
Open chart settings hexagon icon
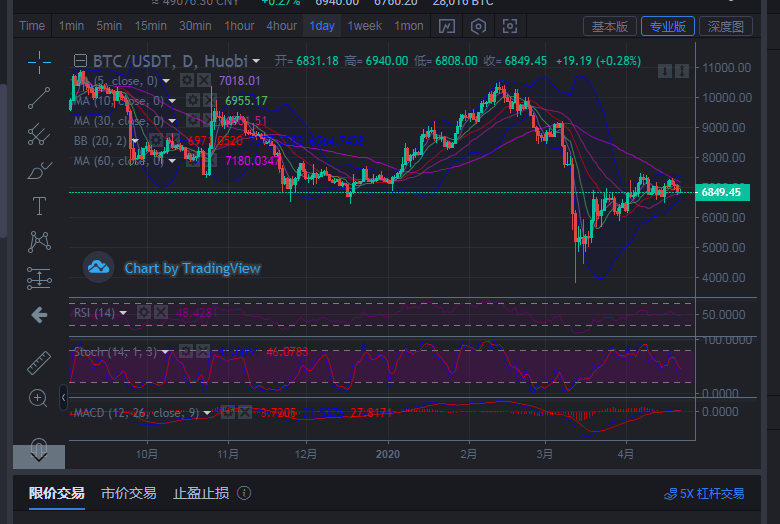[x=478, y=26]
